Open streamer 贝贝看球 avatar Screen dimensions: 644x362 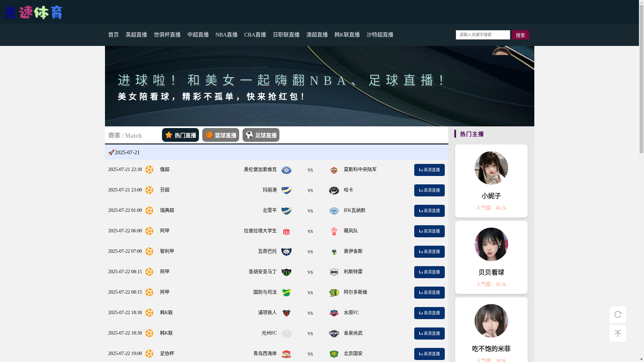click(x=491, y=244)
